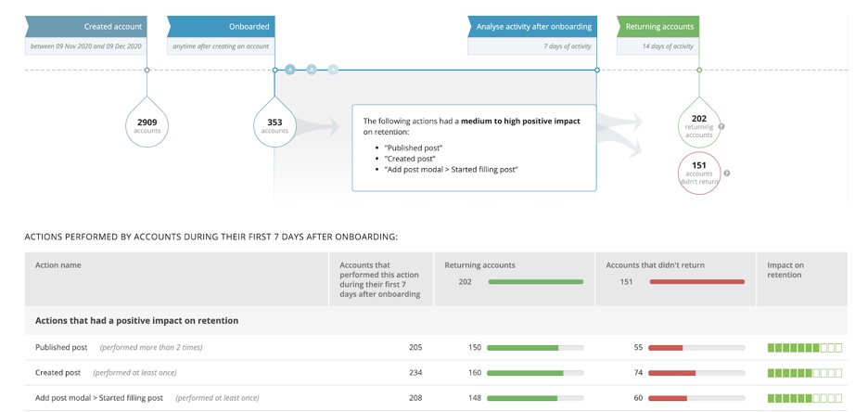The width and height of the screenshot is (868, 412).
Task: Click "Add post modal > Started filling post" bullet
Action: 451,170
